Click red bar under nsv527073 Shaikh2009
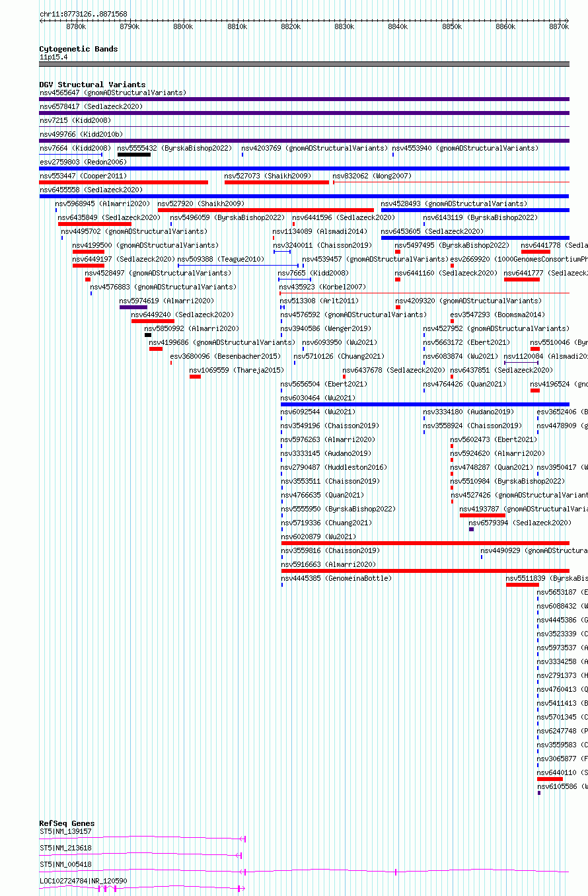This screenshot has width=588, height=896. pos(276,182)
